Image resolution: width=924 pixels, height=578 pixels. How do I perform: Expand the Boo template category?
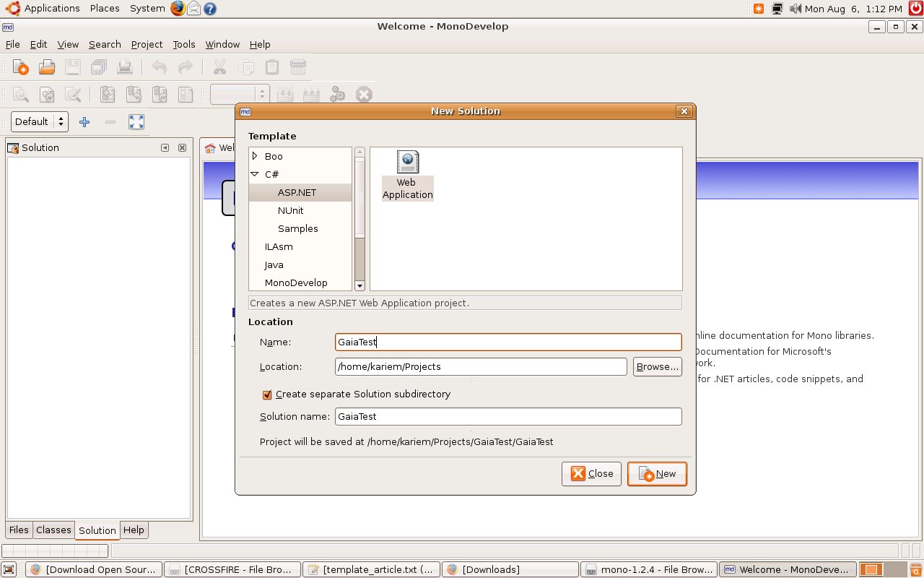tap(255, 156)
